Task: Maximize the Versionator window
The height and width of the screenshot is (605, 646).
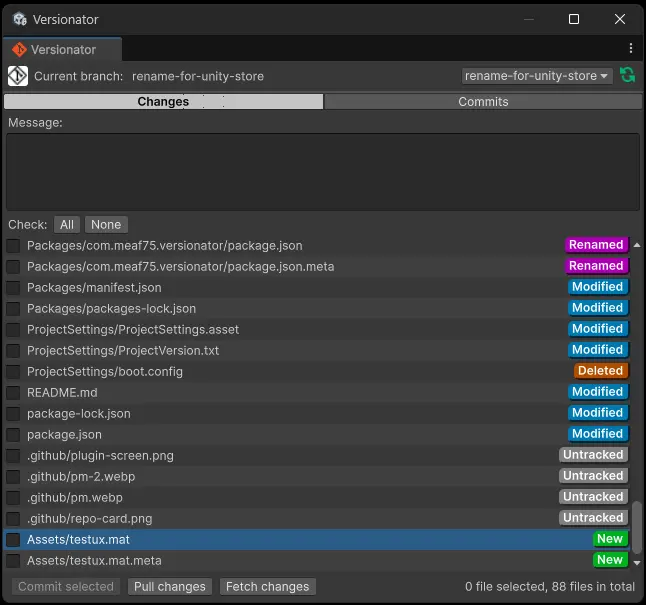Action: pyautogui.click(x=574, y=19)
